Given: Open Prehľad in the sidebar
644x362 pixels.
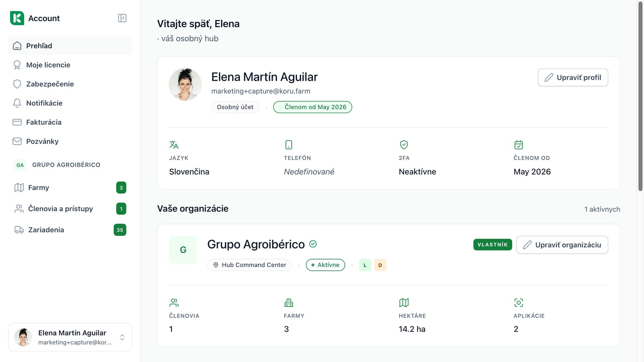Looking at the screenshot, I should [70, 46].
